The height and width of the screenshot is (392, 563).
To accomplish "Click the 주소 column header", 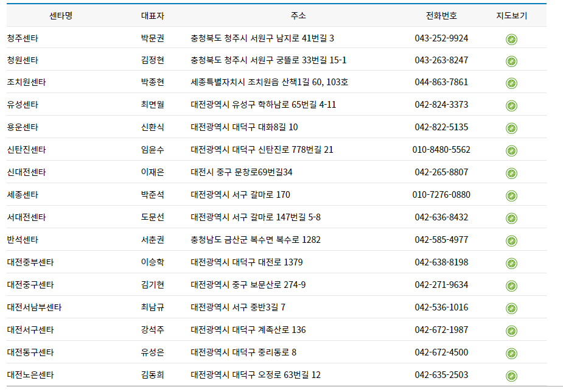I will (298, 16).
